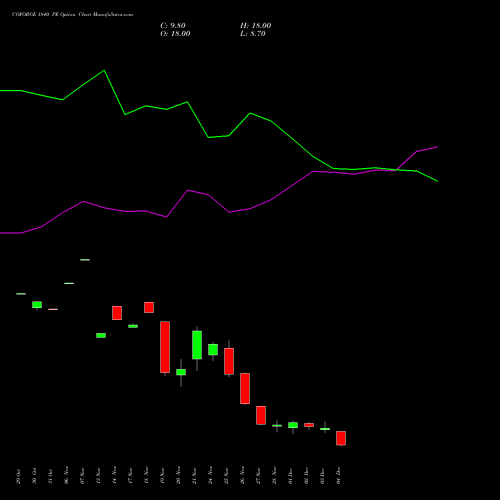Click the peak of the green indicator line

click(x=104, y=70)
